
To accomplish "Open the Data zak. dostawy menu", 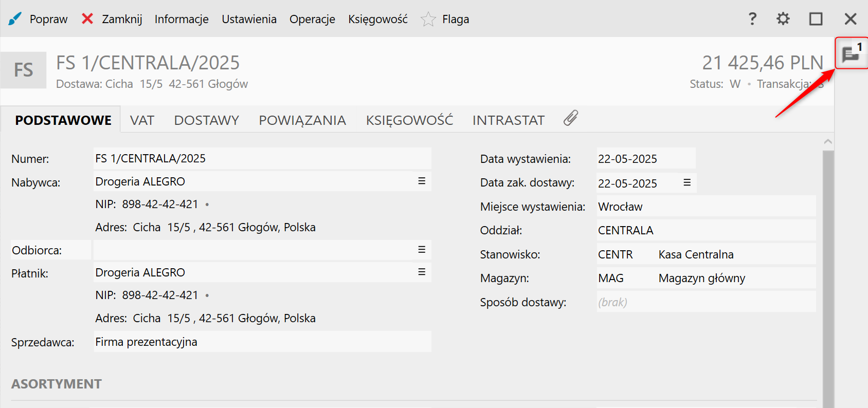I will 687,182.
